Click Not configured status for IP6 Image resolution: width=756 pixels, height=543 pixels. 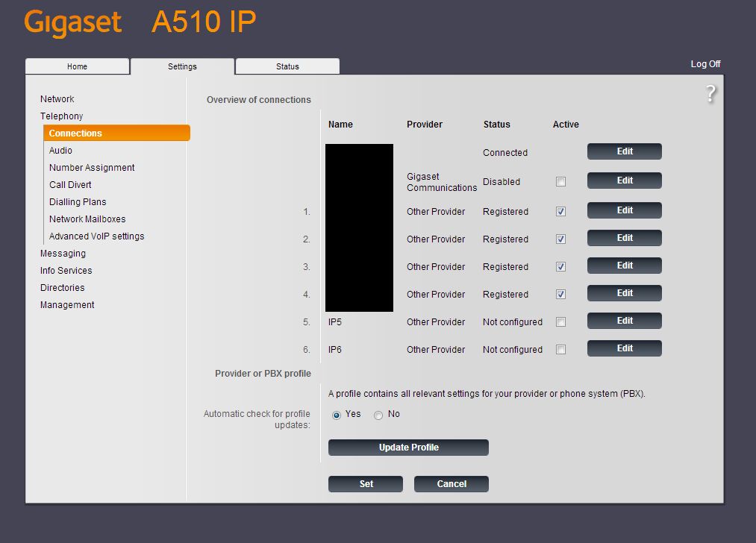(x=513, y=349)
